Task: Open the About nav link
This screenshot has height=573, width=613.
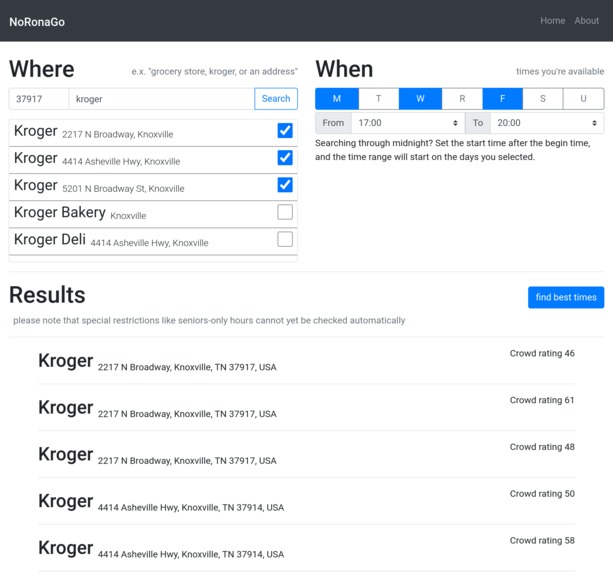Action: pos(586,21)
